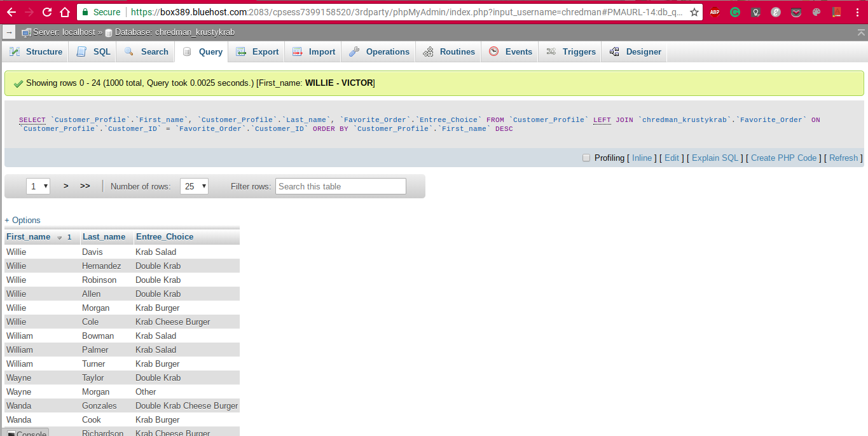This screenshot has height=436, width=868.
Task: Open the Structure tab
Action: point(36,52)
